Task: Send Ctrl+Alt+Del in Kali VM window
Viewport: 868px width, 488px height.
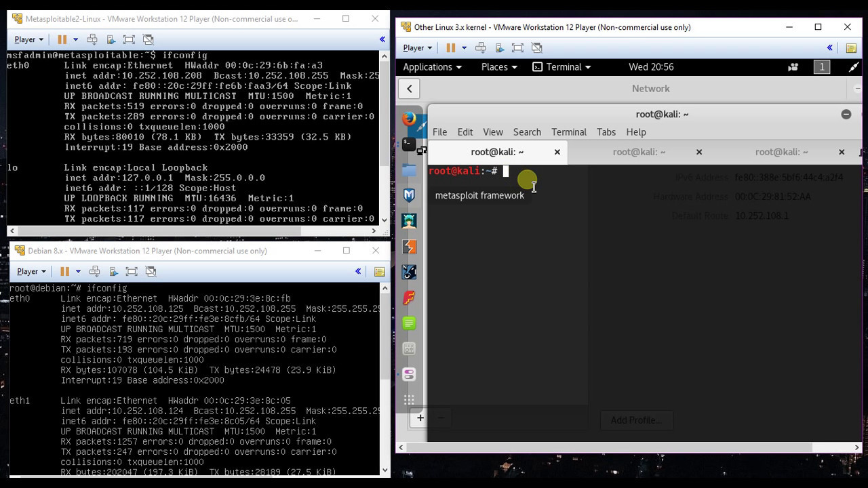Action: click(481, 47)
